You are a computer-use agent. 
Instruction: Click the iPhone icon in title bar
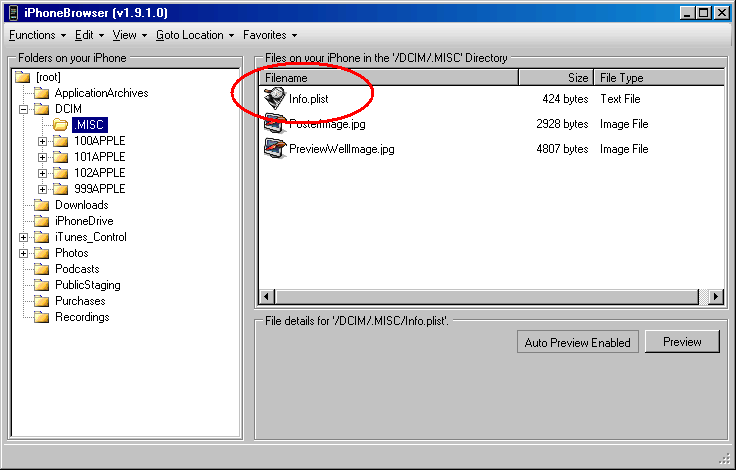[x=14, y=13]
